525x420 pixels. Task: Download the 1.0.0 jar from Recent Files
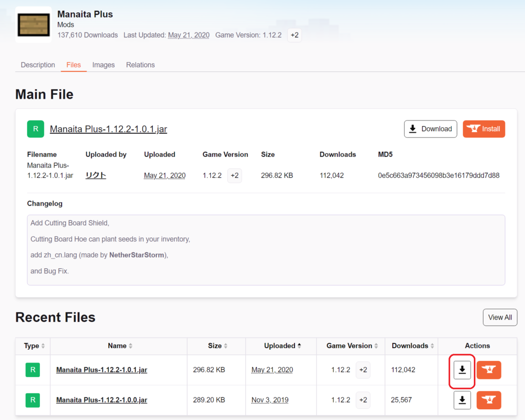[x=462, y=400]
